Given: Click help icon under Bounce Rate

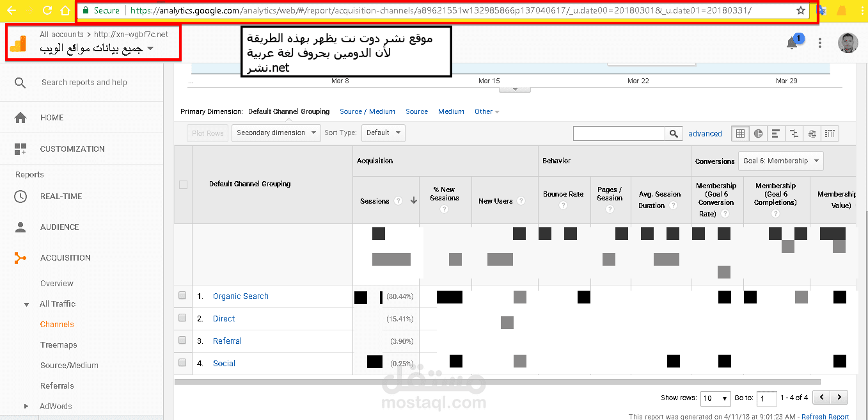Looking at the screenshot, I should coord(563,206).
